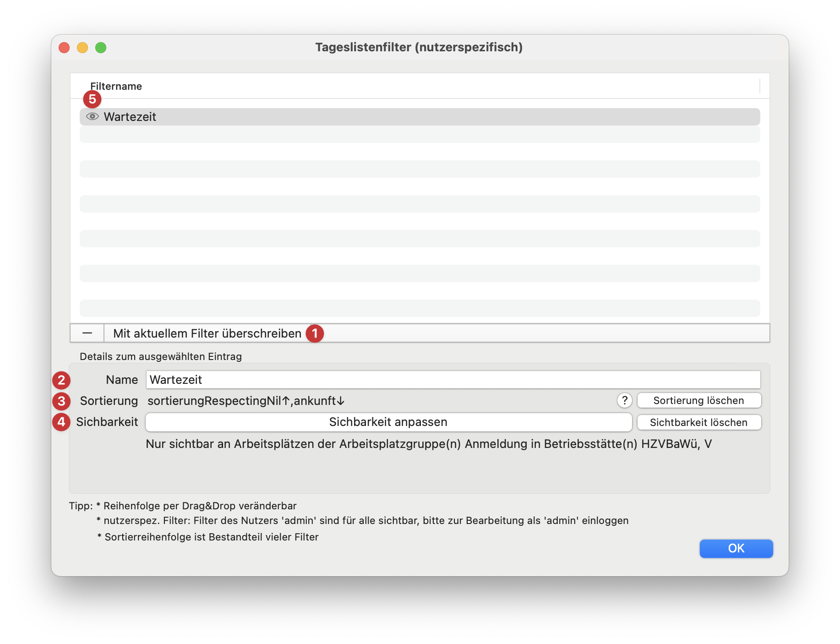The width and height of the screenshot is (840, 644).
Task: Select the Wartezeit filter row
Action: coord(420,117)
